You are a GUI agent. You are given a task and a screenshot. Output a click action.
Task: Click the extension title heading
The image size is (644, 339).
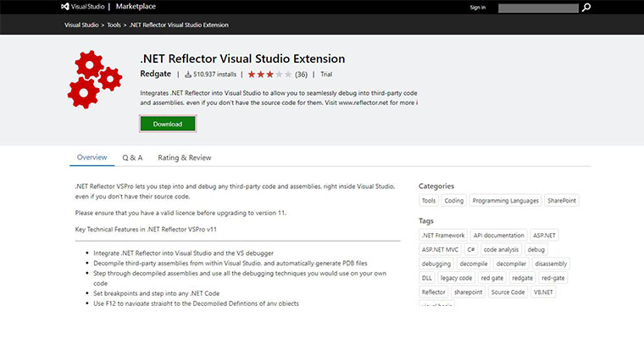click(x=242, y=58)
